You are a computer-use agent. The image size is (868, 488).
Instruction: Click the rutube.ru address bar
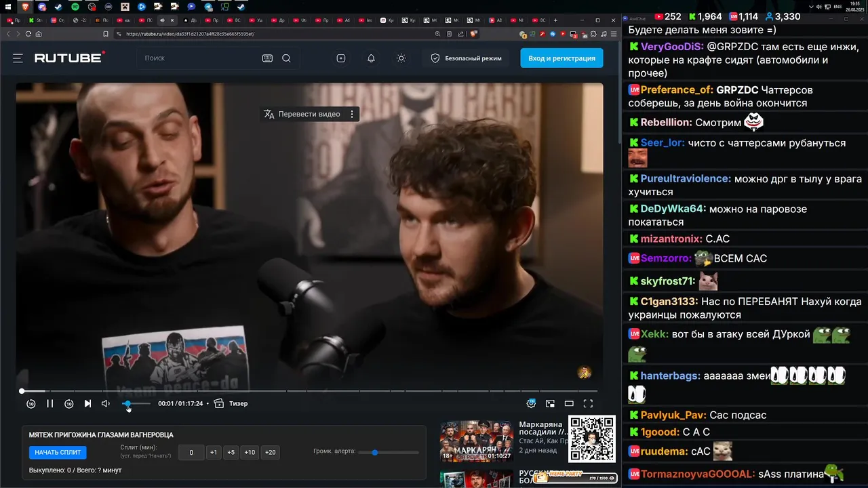coord(271,34)
